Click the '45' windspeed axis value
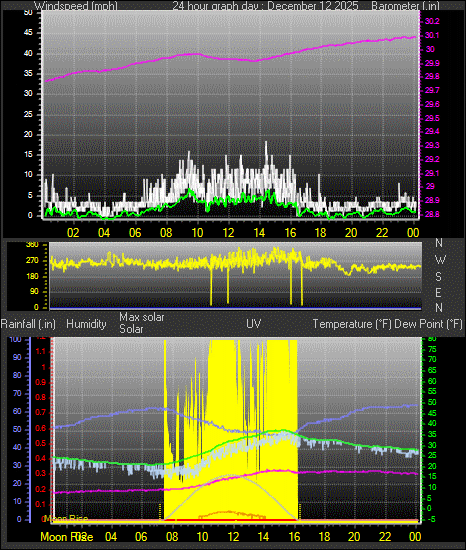Screen dimensions: 466x550 point(28,33)
